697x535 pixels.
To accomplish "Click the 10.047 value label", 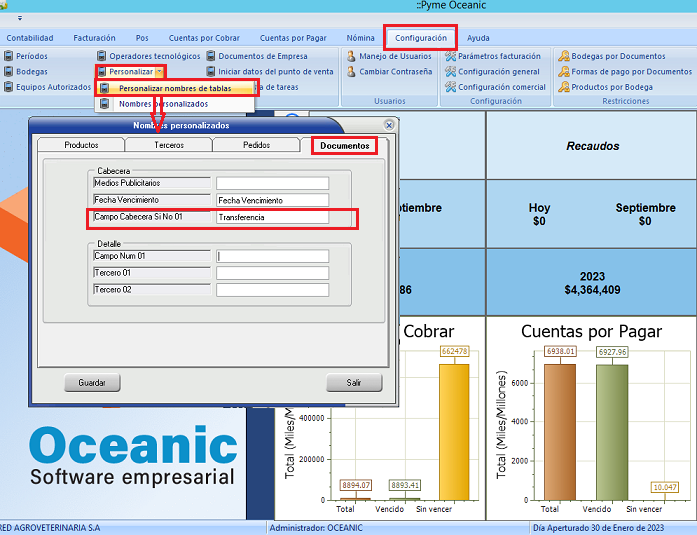I will pyautogui.click(x=665, y=487).
